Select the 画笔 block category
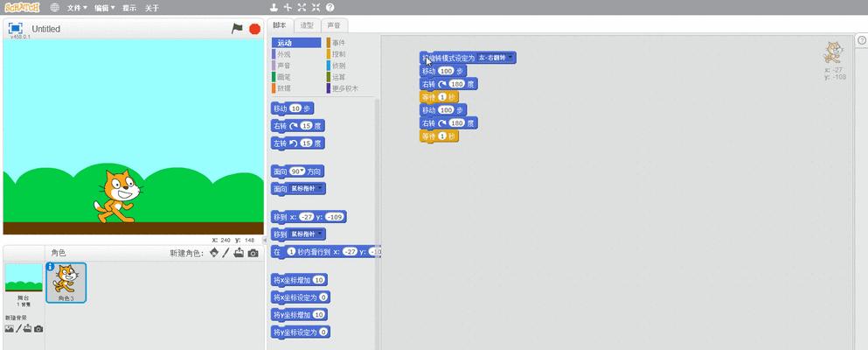 pyautogui.click(x=296, y=77)
